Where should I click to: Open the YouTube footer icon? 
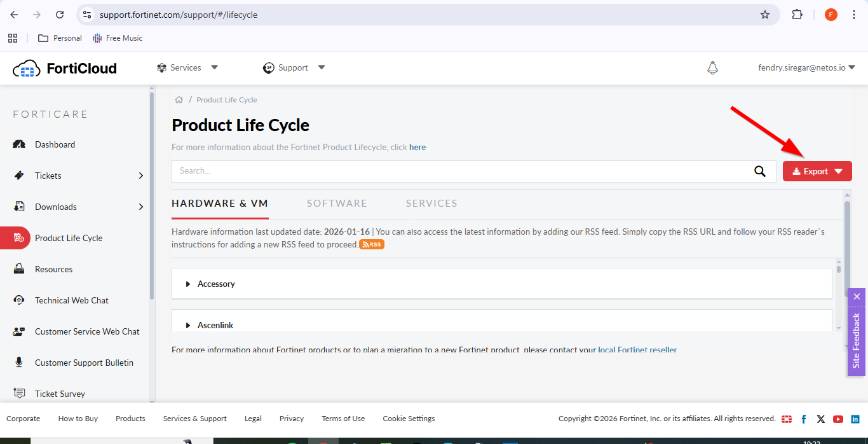(838, 419)
